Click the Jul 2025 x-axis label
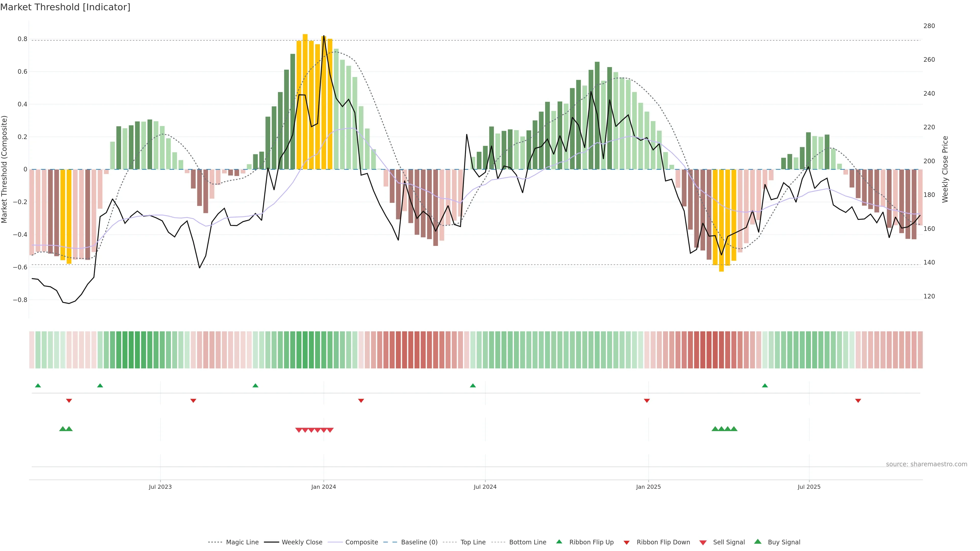Screen dimensions: 980x551 click(x=809, y=487)
